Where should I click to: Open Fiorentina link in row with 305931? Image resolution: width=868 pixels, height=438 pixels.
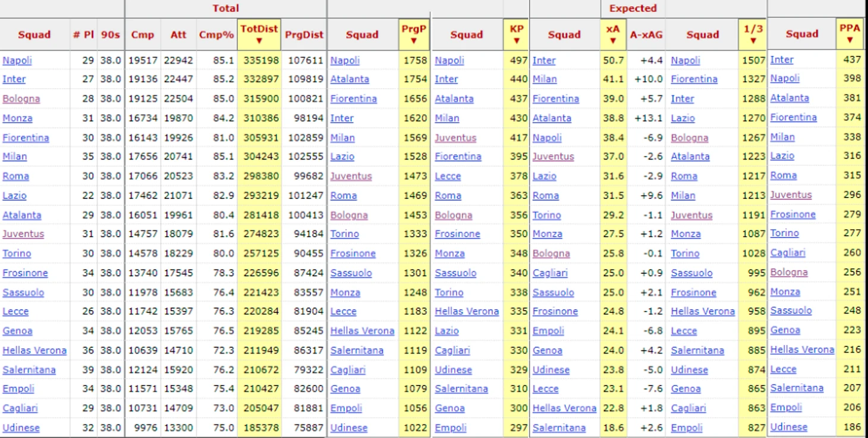coord(26,137)
